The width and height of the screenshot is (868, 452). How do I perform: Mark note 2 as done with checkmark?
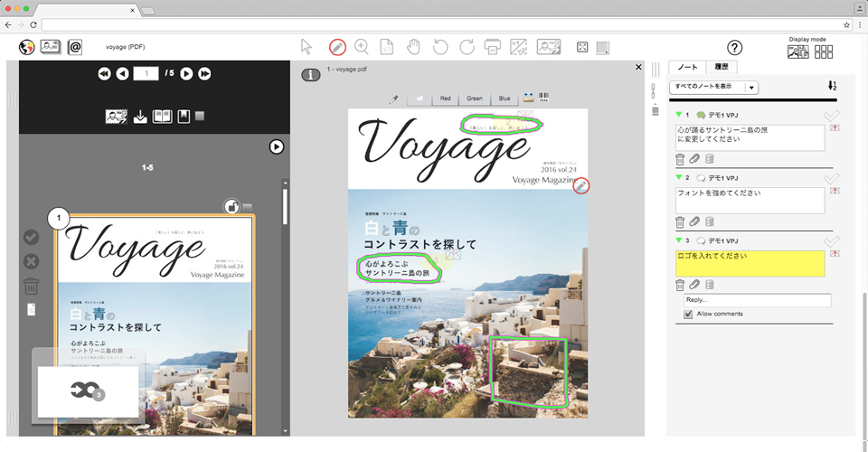pos(831,179)
